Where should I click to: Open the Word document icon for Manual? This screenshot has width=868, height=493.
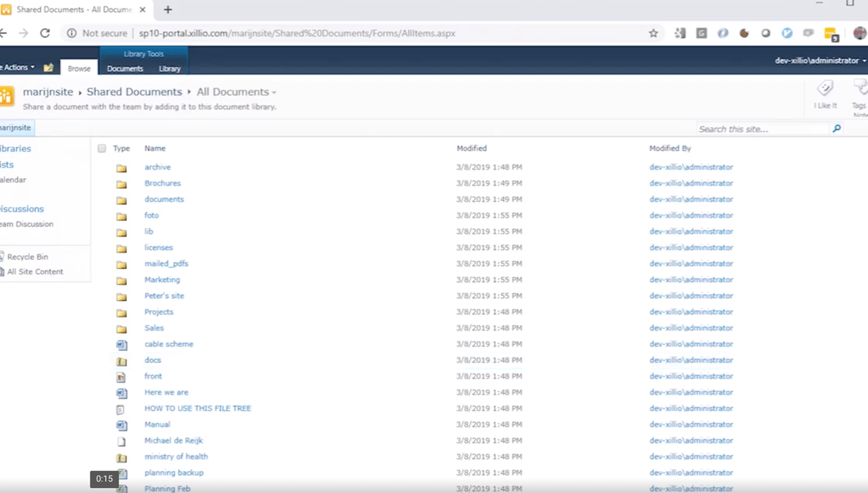point(121,424)
